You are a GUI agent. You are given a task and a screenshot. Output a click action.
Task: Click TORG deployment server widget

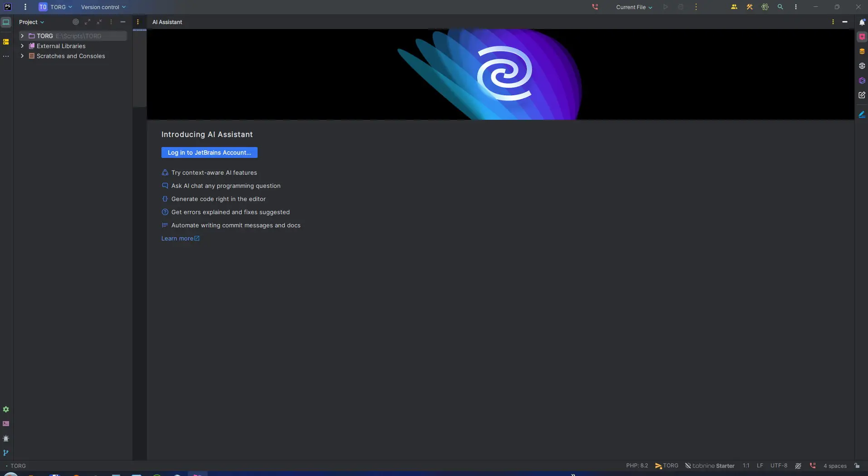point(667,466)
